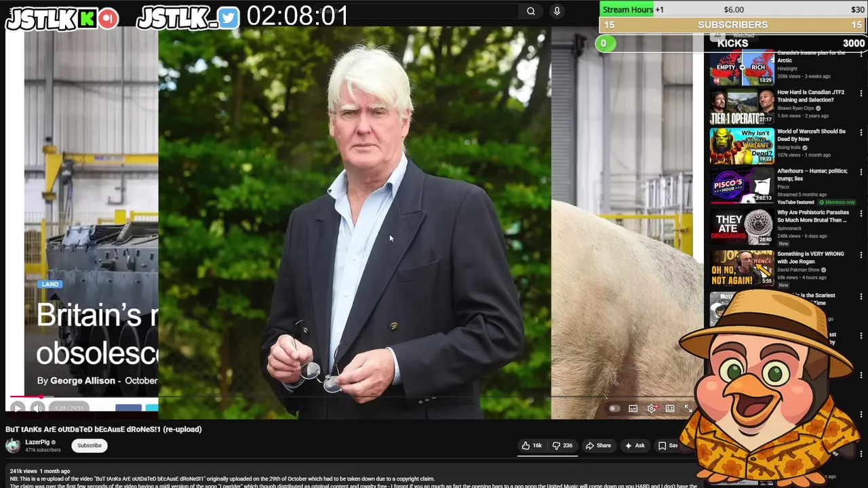Subscribe to the LazerPig channel

point(89,445)
